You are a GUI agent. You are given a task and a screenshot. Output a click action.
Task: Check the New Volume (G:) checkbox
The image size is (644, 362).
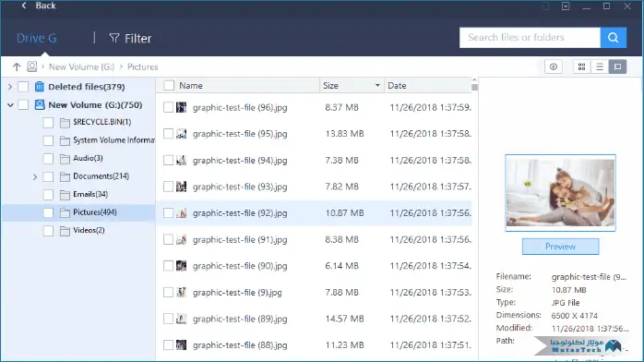point(23,104)
